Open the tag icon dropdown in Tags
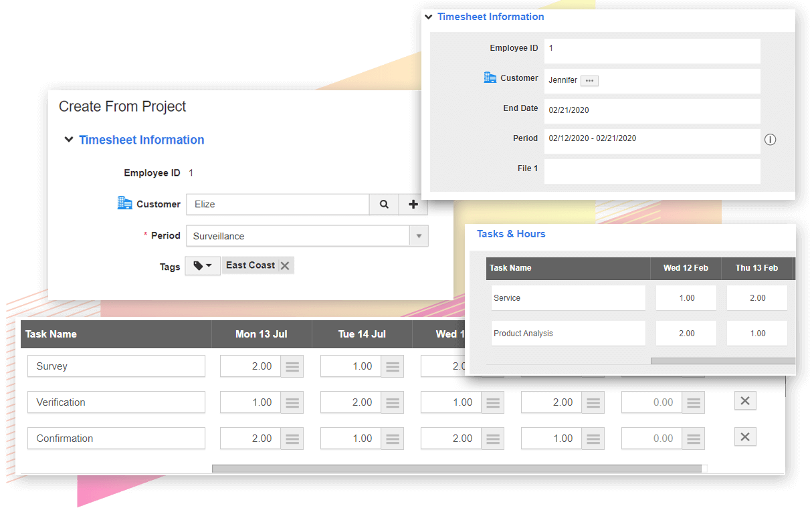 (x=202, y=266)
